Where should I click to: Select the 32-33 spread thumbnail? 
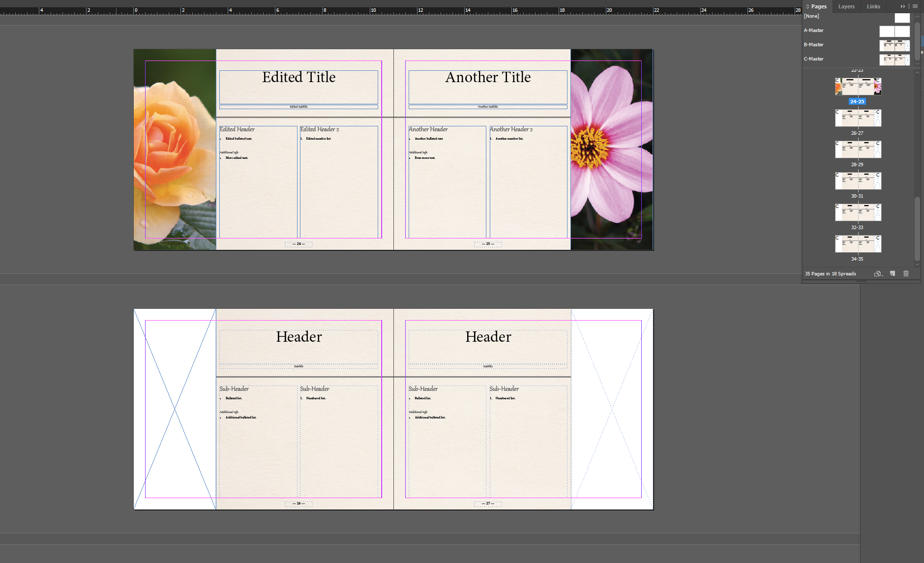point(858,212)
